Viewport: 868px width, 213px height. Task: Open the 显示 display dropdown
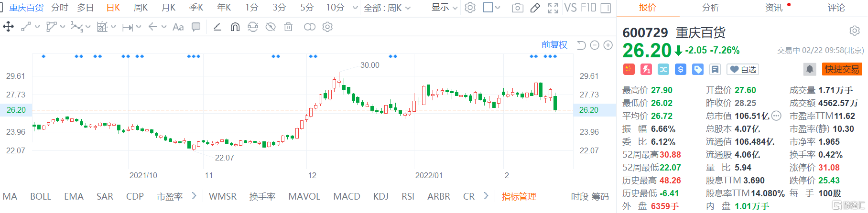tap(445, 8)
